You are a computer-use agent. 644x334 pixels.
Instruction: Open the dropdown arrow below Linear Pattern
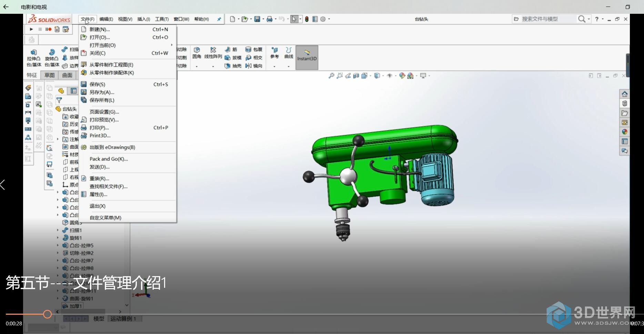coord(213,66)
